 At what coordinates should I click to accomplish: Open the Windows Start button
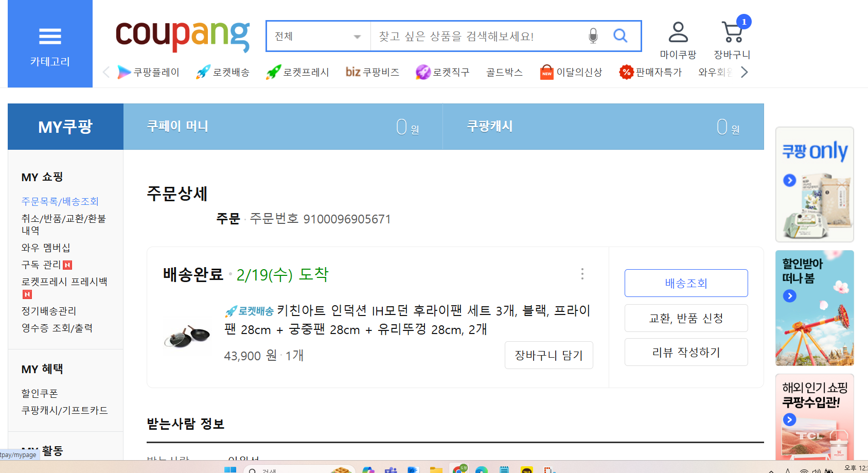[x=230, y=469]
